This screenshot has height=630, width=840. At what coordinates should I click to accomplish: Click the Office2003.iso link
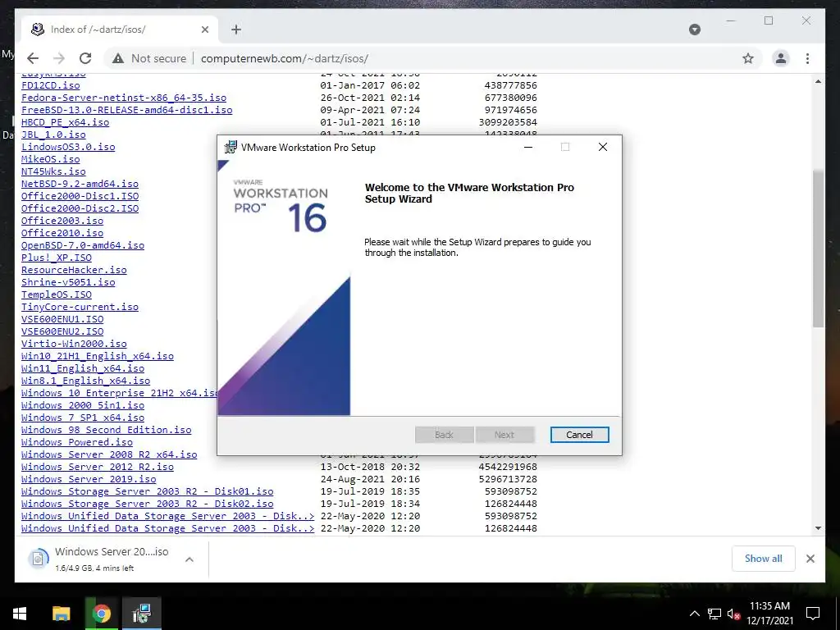pyautogui.click(x=62, y=221)
